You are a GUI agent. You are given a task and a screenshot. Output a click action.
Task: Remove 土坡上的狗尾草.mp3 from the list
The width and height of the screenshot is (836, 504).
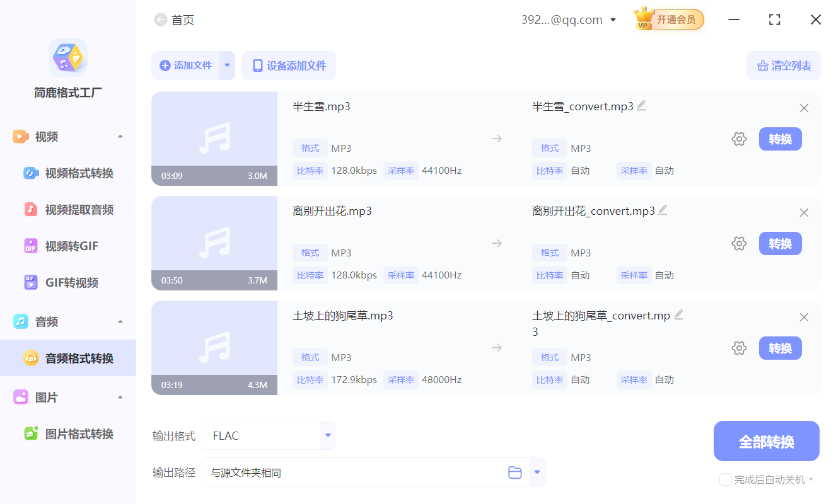coord(804,317)
